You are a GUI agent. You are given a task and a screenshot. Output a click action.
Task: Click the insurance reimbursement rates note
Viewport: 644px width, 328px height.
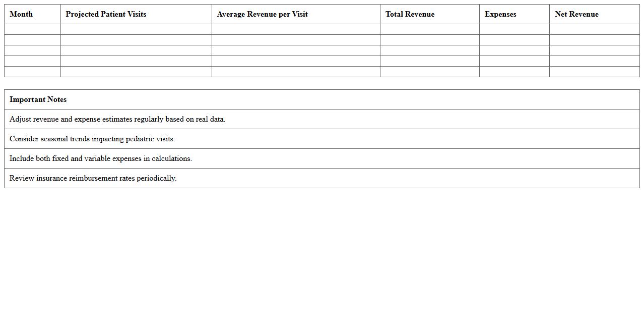pos(93,178)
